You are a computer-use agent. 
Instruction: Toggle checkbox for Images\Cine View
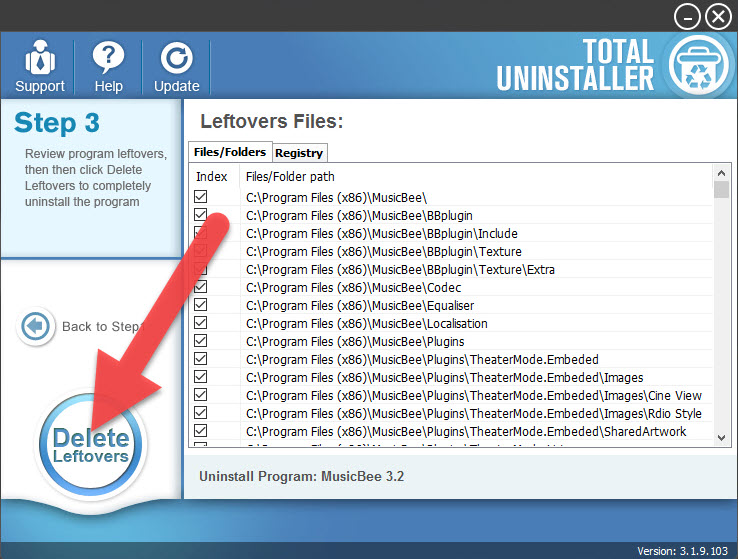(201, 394)
